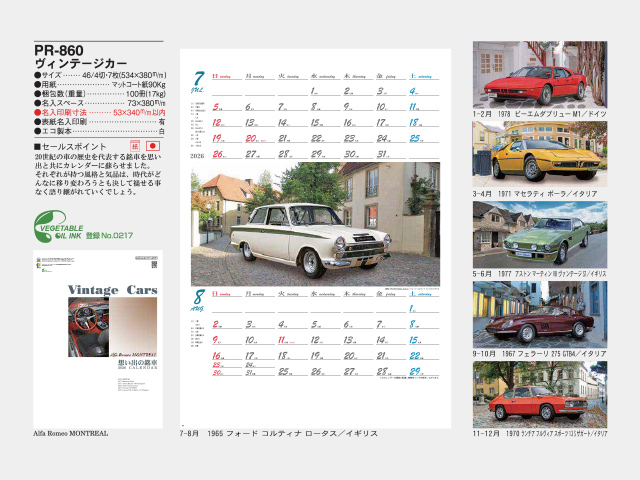Select the Ferrari 275 GTB4 photo
The height and width of the screenshot is (480, 640).
click(x=526, y=314)
